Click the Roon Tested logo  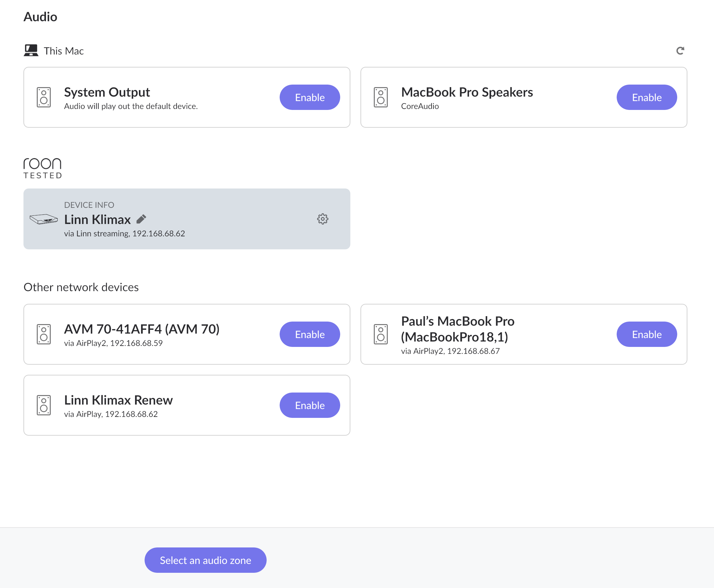(x=43, y=168)
